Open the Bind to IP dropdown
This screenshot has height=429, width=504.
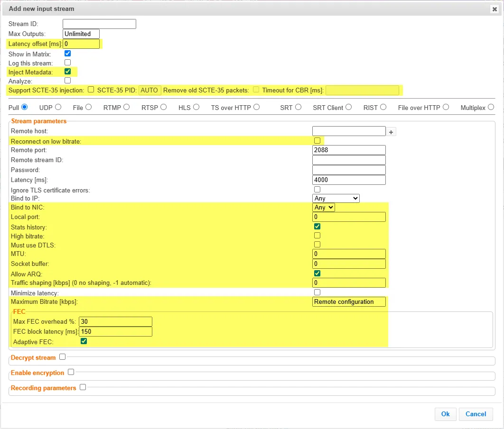click(x=336, y=199)
